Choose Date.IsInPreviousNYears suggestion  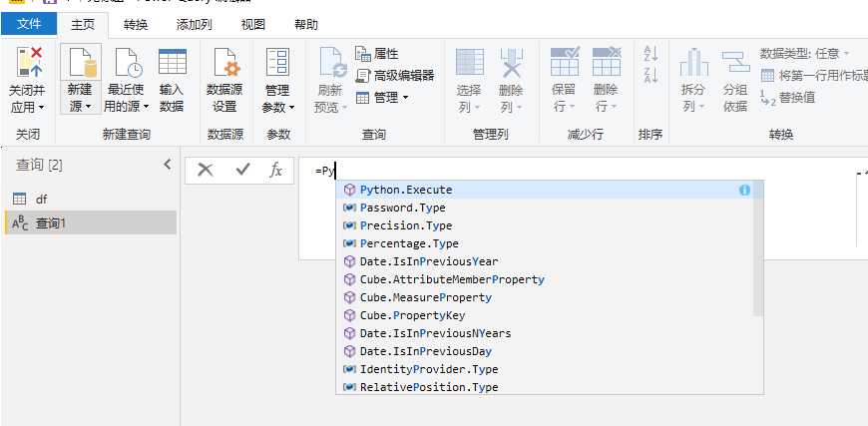pos(545,333)
